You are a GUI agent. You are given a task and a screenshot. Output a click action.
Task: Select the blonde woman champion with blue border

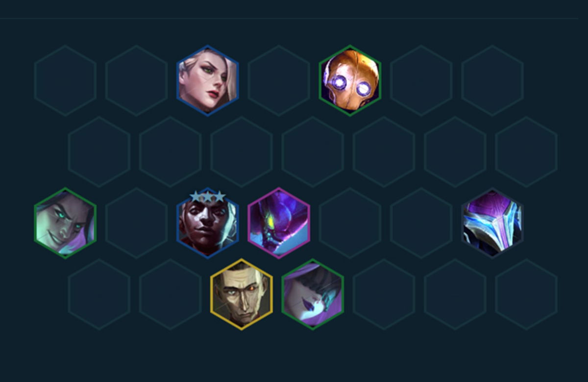click(x=208, y=80)
